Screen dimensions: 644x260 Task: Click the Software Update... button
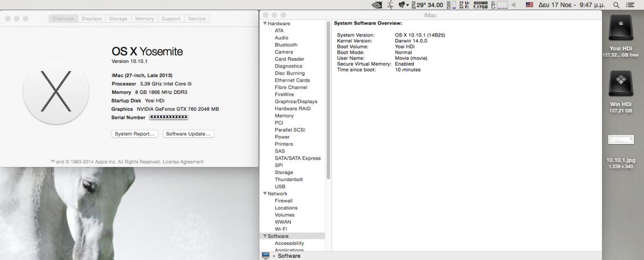(x=188, y=134)
